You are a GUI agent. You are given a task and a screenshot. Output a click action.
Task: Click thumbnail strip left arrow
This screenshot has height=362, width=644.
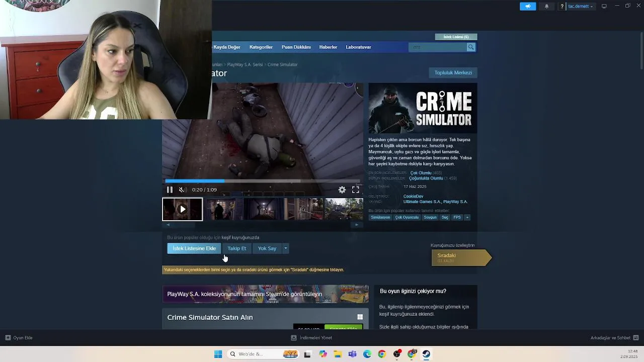pyautogui.click(x=169, y=225)
